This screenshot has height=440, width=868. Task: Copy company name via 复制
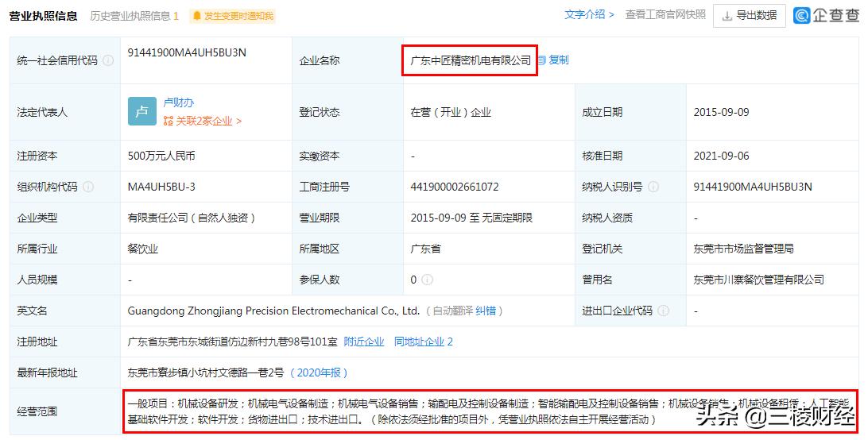[x=559, y=60]
